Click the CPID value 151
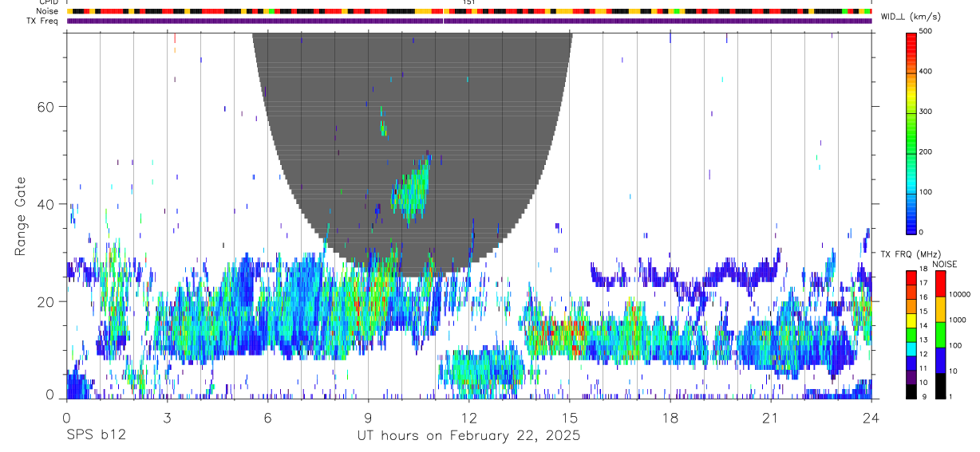Viewport: 980px width, 452px height. (x=469, y=2)
